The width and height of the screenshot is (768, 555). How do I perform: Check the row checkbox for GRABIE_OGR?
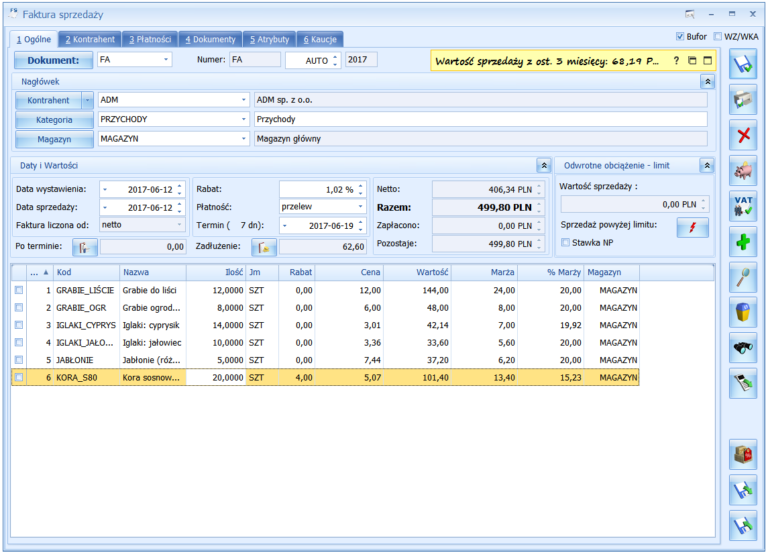tap(19, 308)
